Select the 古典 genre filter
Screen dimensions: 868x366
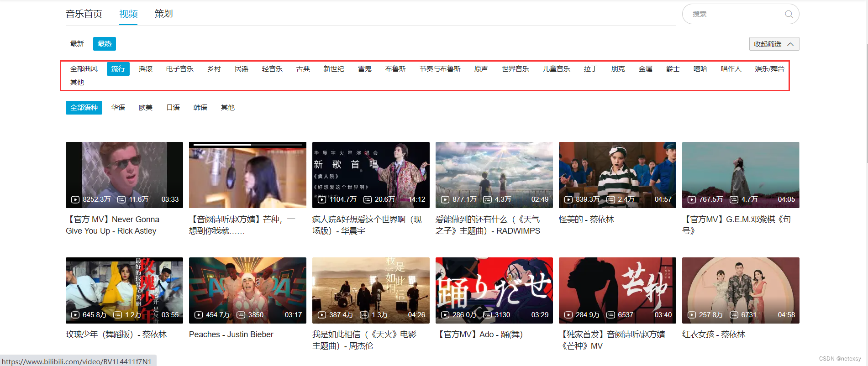pos(303,69)
